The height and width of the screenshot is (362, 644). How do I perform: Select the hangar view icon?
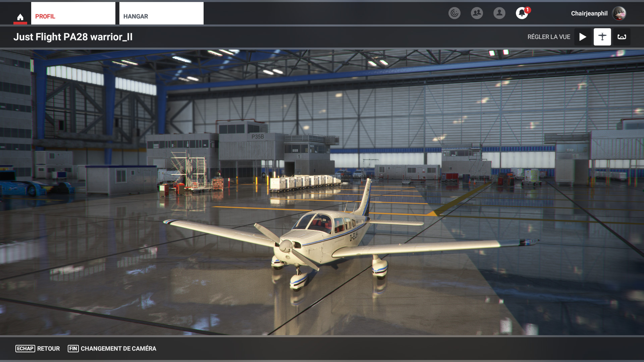622,37
